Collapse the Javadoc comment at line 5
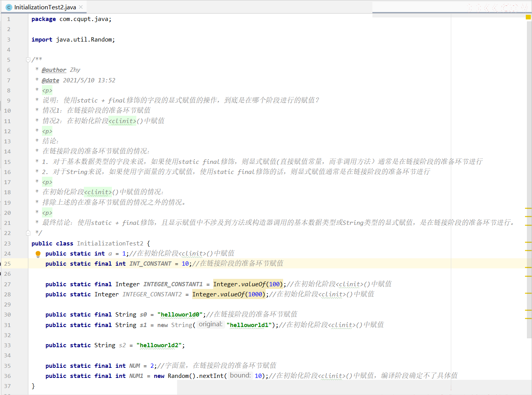 (28, 60)
